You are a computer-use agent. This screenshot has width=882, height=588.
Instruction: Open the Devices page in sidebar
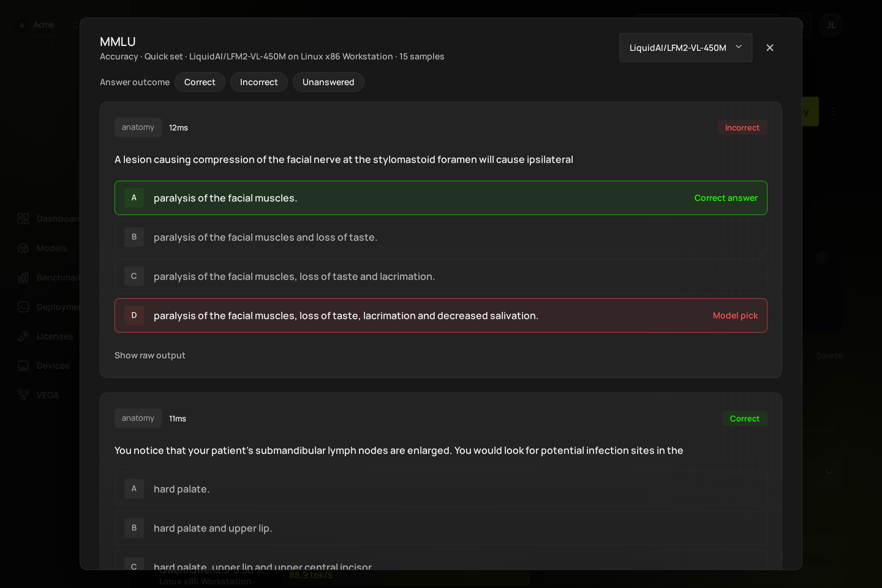[x=53, y=366]
